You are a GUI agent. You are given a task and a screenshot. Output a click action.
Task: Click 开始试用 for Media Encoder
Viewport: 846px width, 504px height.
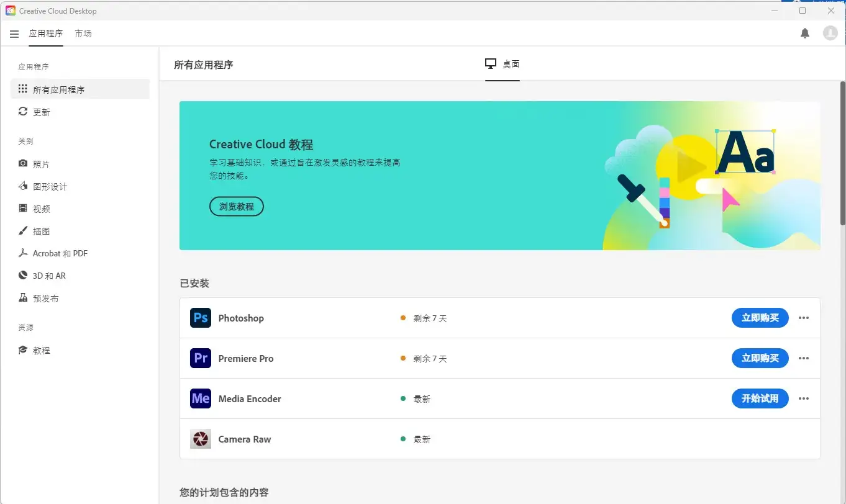[x=760, y=398]
